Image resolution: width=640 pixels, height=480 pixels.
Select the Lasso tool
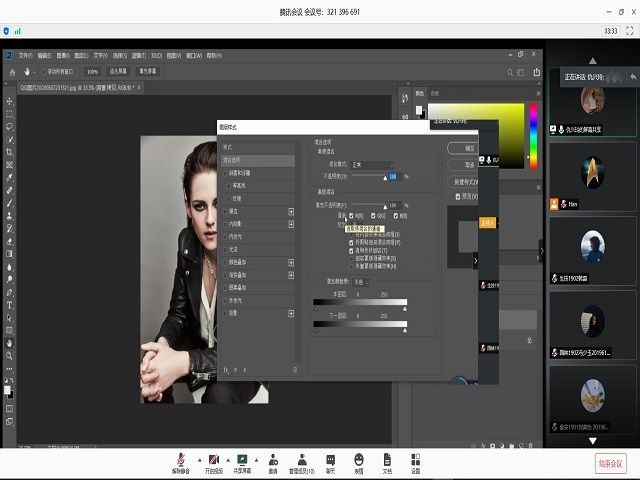pyautogui.click(x=9, y=126)
